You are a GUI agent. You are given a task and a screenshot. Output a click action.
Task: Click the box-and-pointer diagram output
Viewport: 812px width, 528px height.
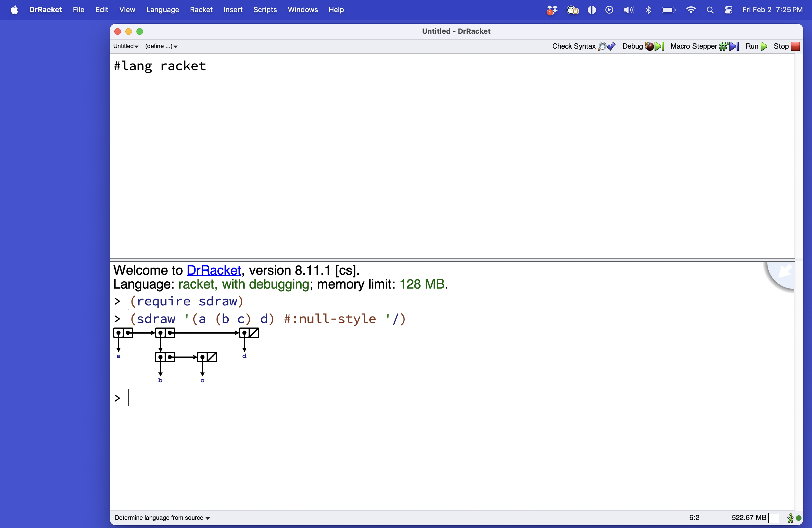coord(186,355)
